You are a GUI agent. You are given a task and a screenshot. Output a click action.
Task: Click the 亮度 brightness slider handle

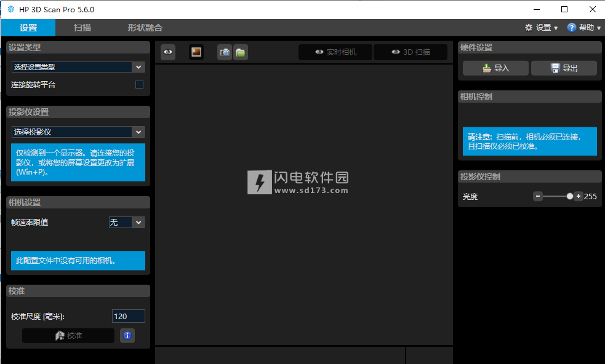coord(569,196)
